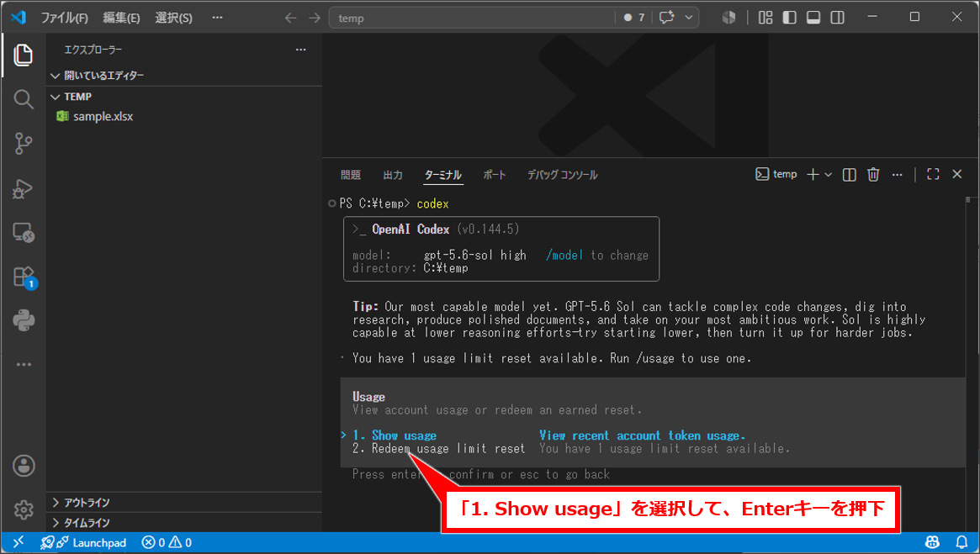Click the extension icon left of layout controls
The height and width of the screenshot is (554, 980).
[728, 18]
